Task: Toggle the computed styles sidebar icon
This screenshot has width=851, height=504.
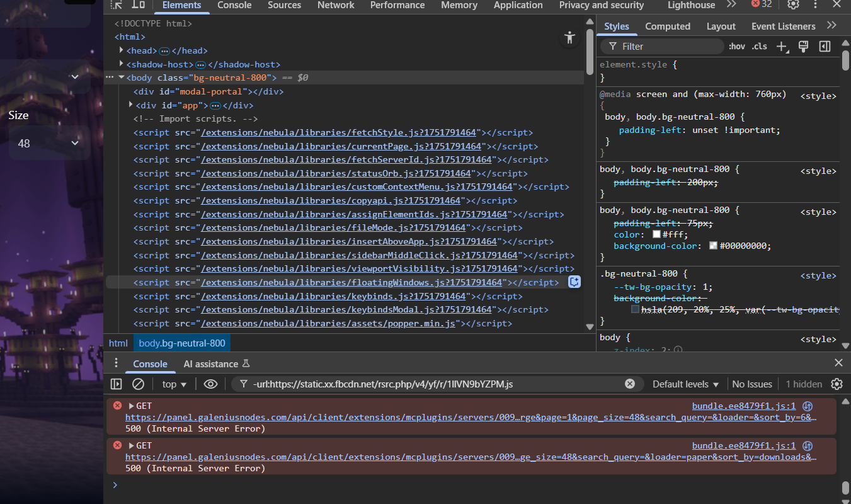Action: tap(825, 47)
